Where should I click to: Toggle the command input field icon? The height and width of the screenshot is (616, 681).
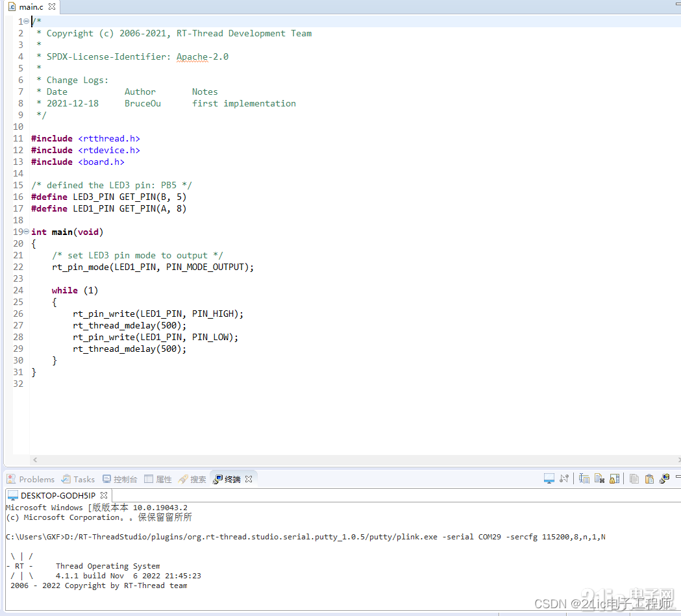[584, 478]
